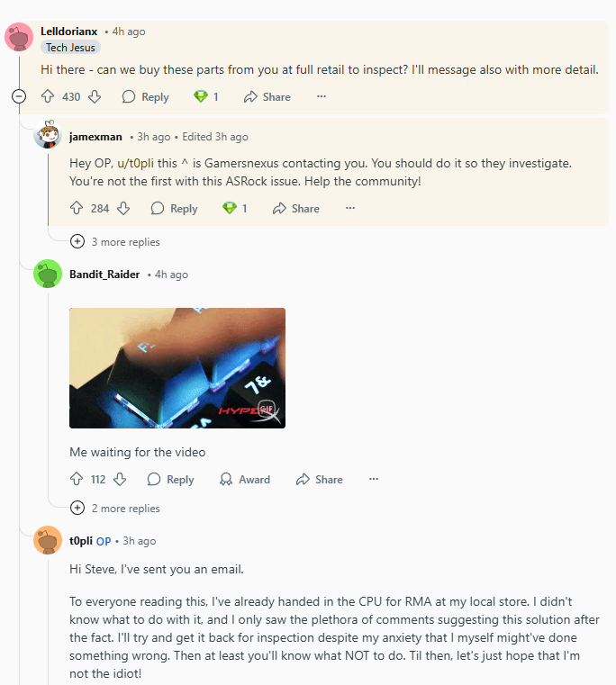The height and width of the screenshot is (685, 616).
Task: Downvote Lelldorianx's comment with 430 points
Action: [95, 96]
